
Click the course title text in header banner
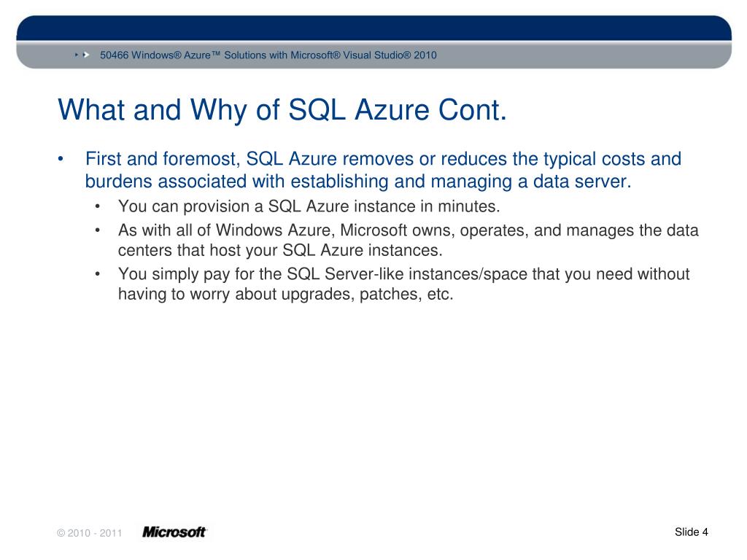(x=268, y=55)
